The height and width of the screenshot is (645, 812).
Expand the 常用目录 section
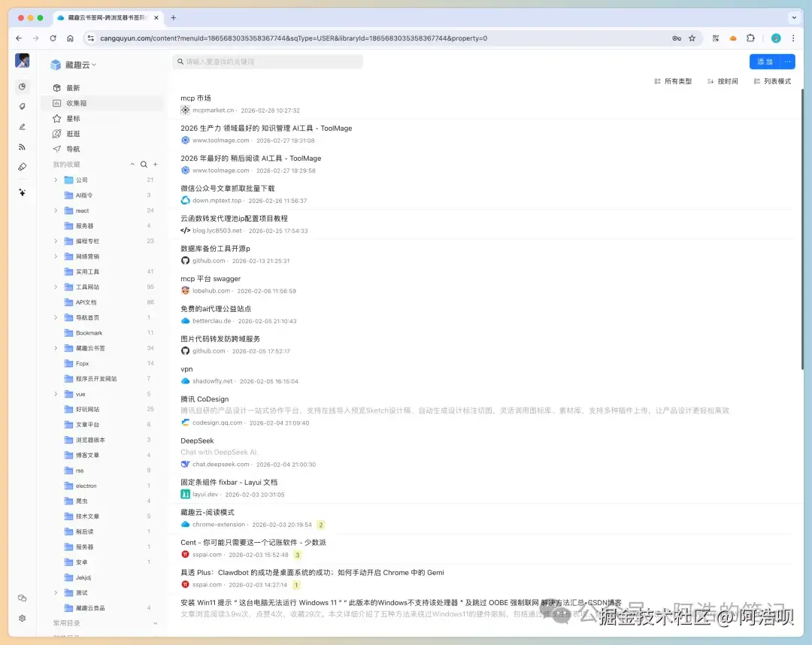tap(155, 623)
